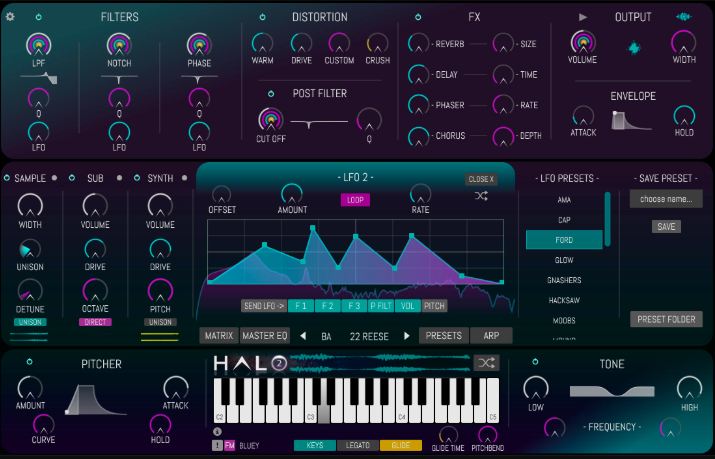Select the GLOW LFO preset
Viewport: 715px width, 459px height.
click(564, 260)
